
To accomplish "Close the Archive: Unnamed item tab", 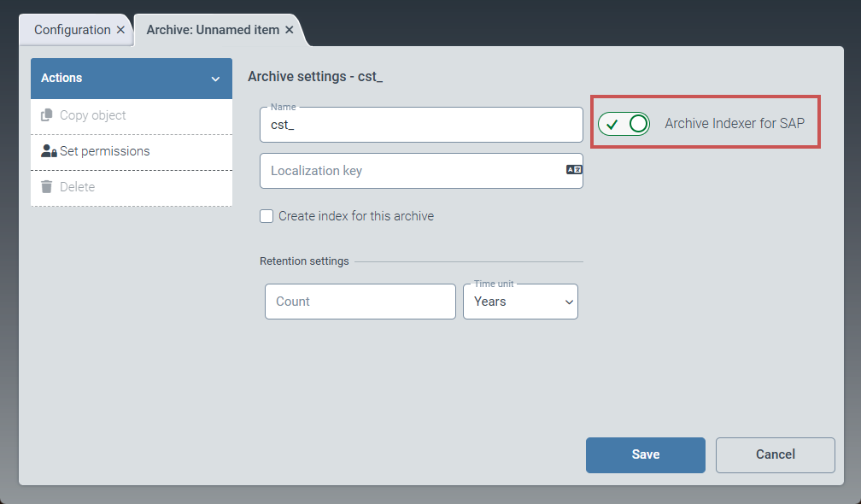I will point(290,30).
